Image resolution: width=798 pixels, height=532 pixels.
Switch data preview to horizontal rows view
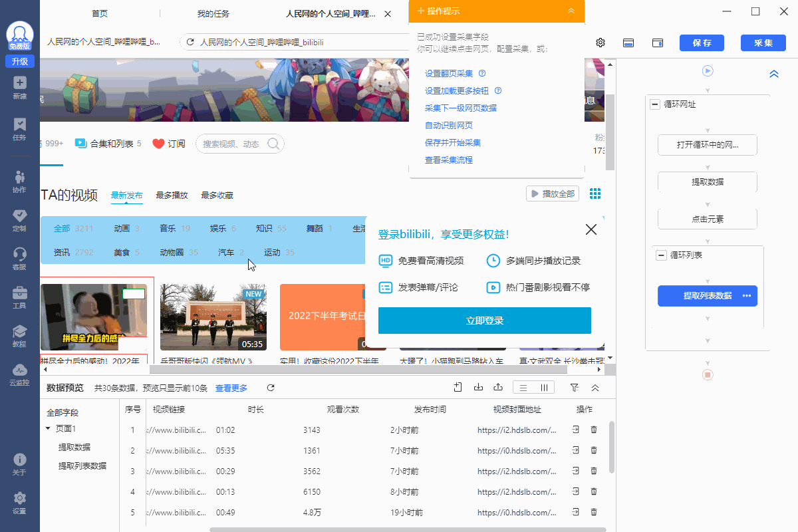coord(523,388)
